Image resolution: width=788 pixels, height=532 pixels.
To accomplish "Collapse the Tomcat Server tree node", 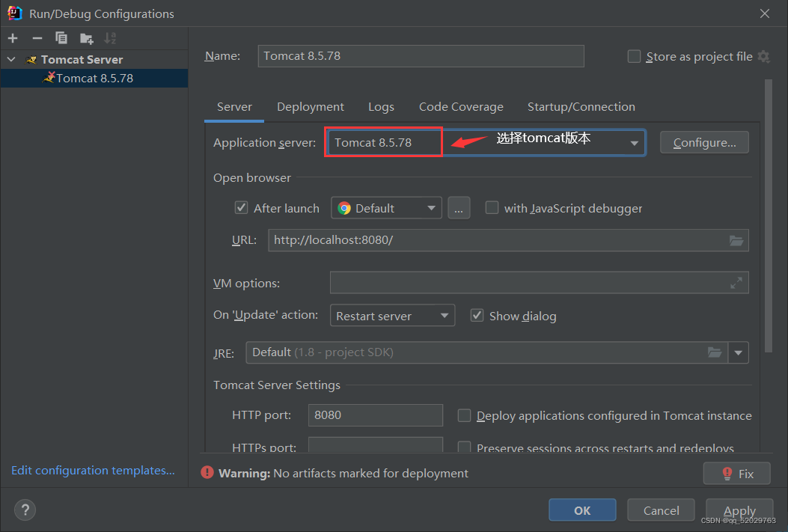I will point(11,59).
